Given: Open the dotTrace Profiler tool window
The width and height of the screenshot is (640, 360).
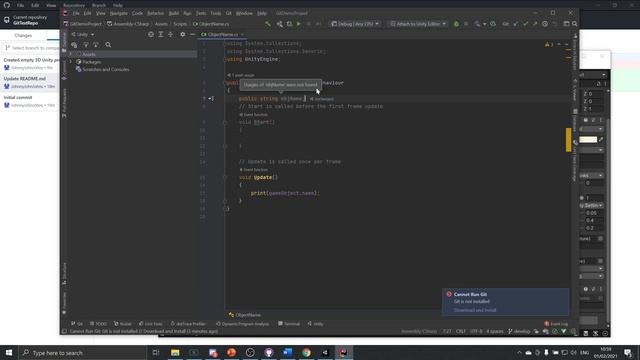Looking at the screenshot, I should pyautogui.click(x=188, y=324).
